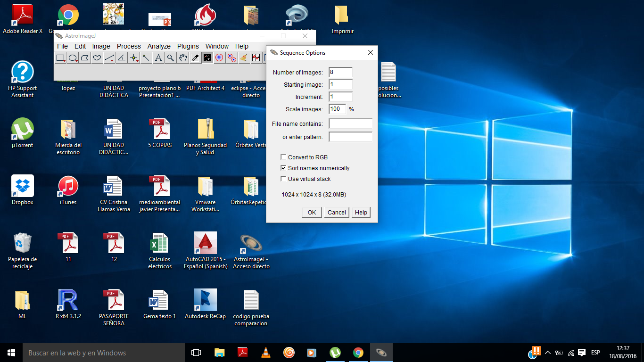Choose the Magnifying glass zoom tool
The width and height of the screenshot is (644, 362).
point(171,58)
